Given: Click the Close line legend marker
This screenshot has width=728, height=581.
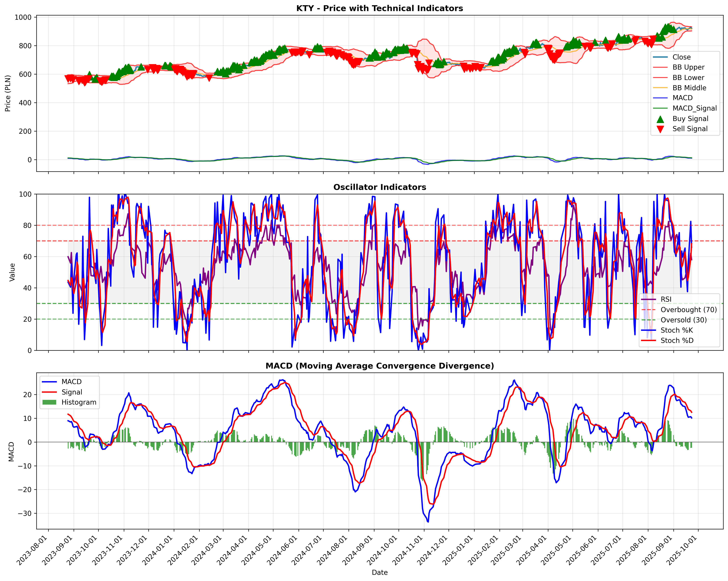Looking at the screenshot, I should (x=660, y=57).
